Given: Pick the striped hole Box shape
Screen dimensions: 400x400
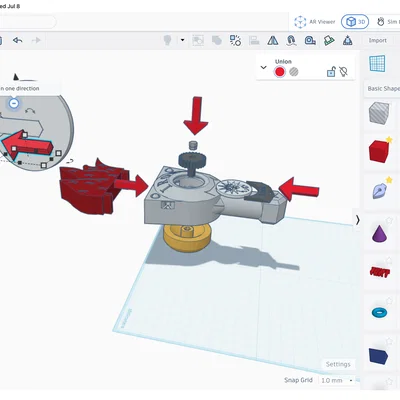Looking at the screenshot, I should click(379, 114).
